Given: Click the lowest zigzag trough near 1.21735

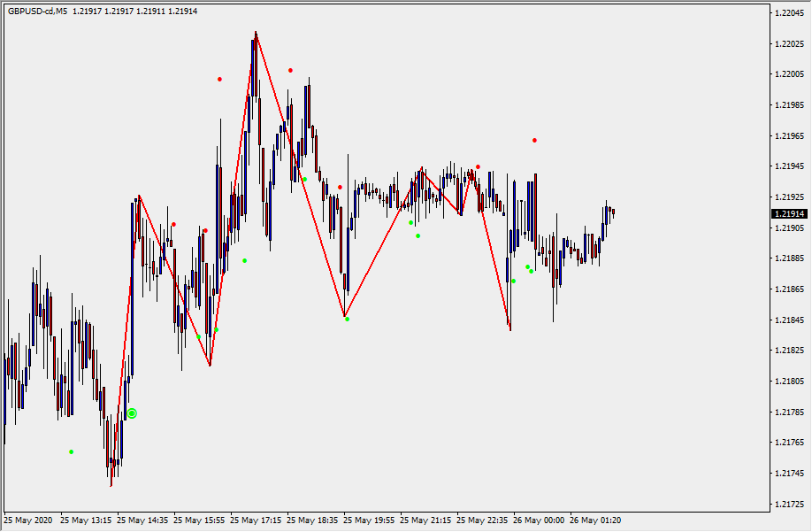Looking at the screenshot, I should coord(111,485).
